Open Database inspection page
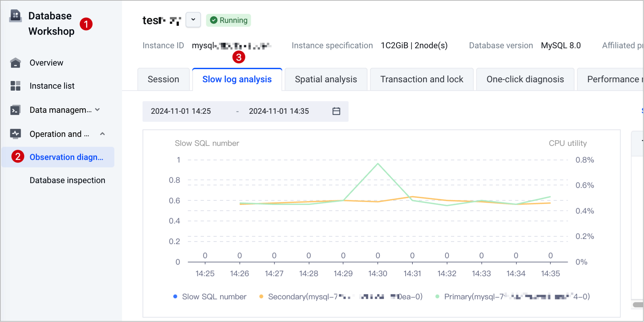Image resolution: width=644 pixels, height=322 pixels. (67, 180)
